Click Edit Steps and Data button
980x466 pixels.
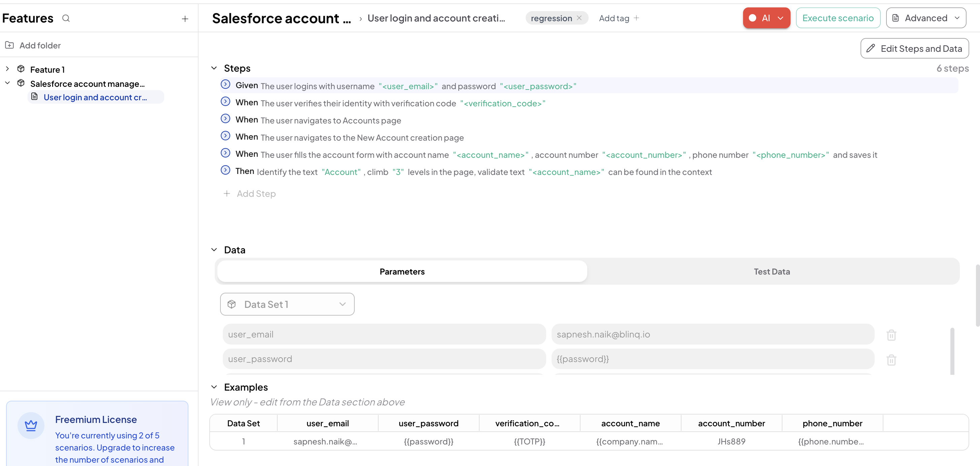click(x=914, y=48)
